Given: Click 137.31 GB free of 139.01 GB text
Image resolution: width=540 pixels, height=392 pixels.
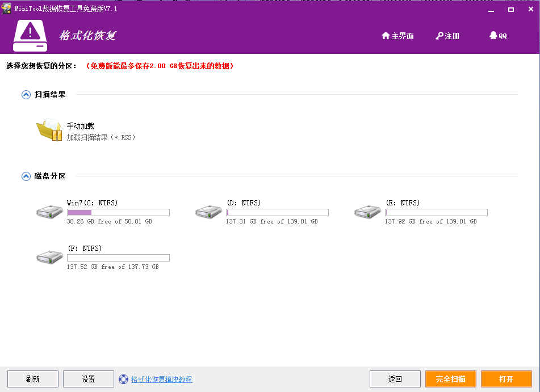Looking at the screenshot, I should click(x=272, y=221).
